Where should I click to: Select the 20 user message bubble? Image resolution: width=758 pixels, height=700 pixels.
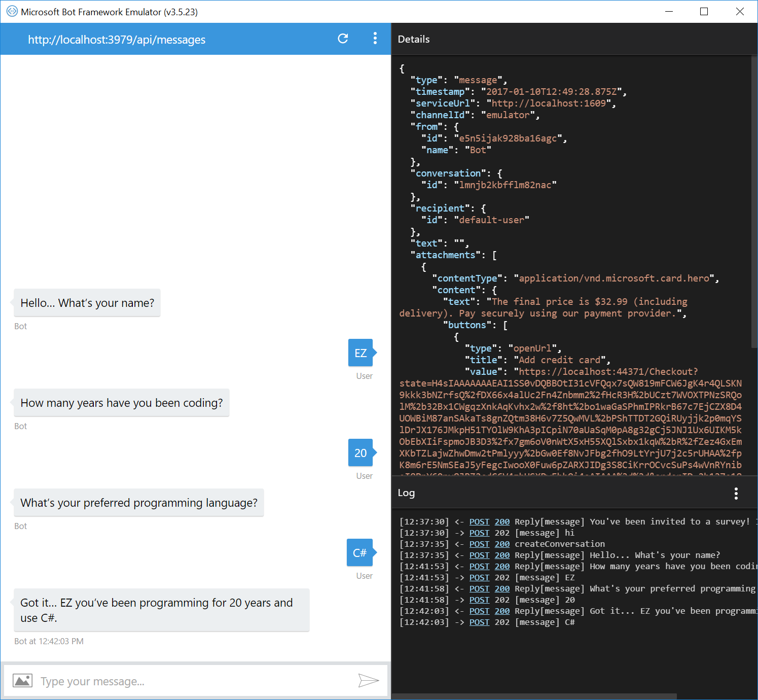(x=360, y=453)
